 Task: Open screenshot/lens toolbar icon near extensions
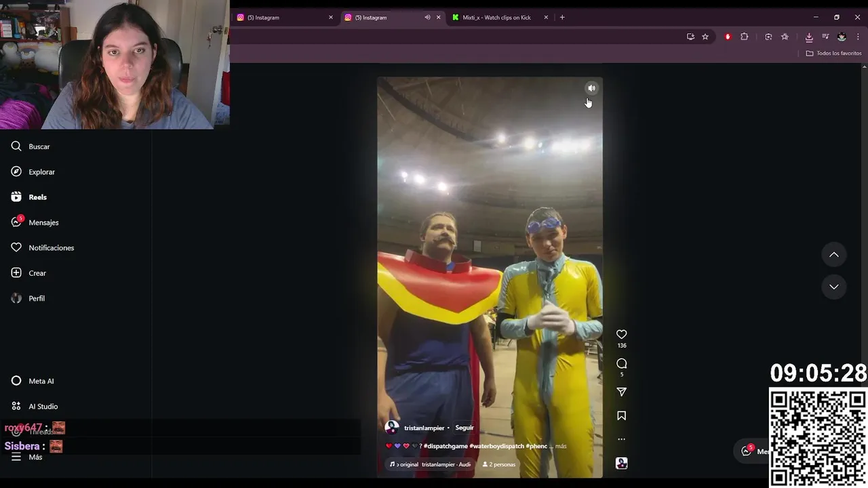pos(768,37)
